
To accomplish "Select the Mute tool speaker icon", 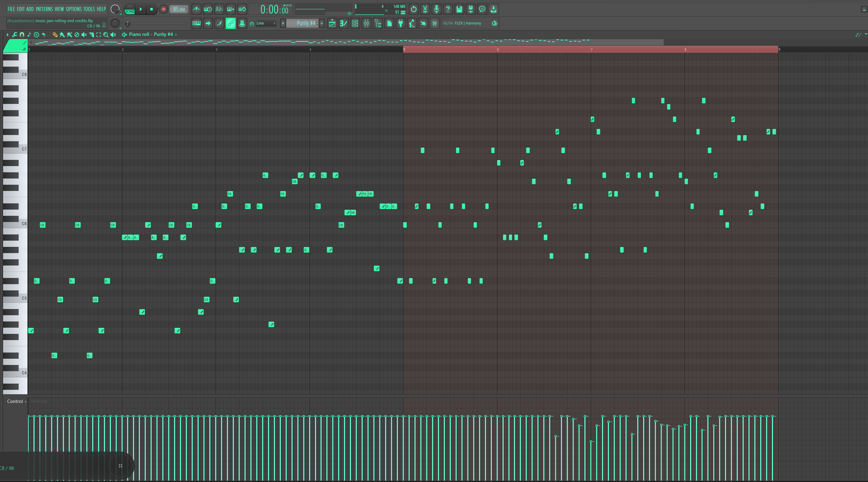I will (x=84, y=35).
